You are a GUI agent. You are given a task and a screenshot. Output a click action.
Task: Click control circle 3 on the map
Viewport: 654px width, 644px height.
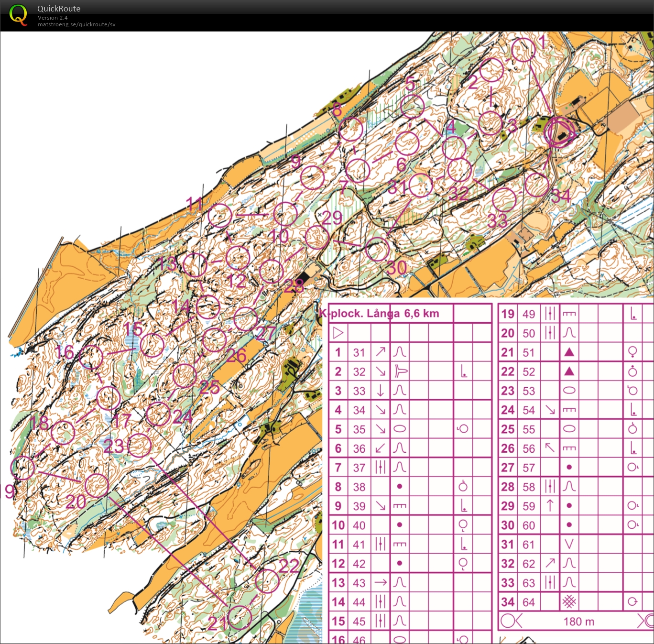tap(490, 123)
